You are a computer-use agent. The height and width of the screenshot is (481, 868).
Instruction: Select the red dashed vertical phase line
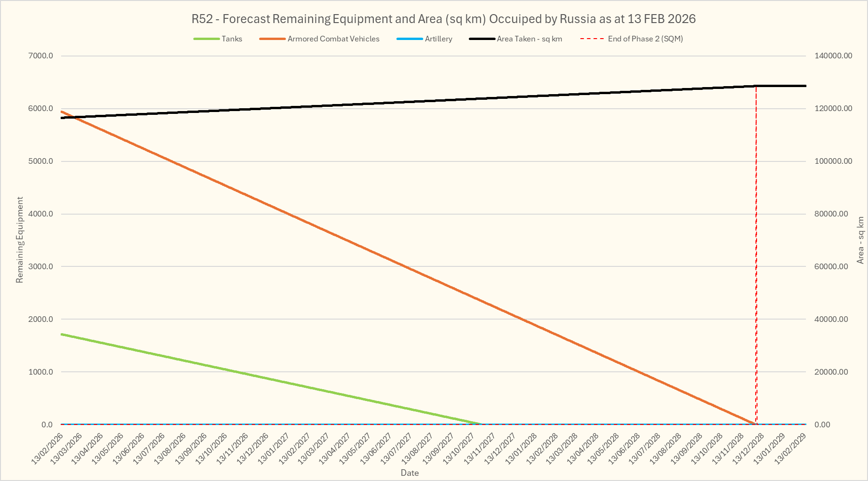756,254
